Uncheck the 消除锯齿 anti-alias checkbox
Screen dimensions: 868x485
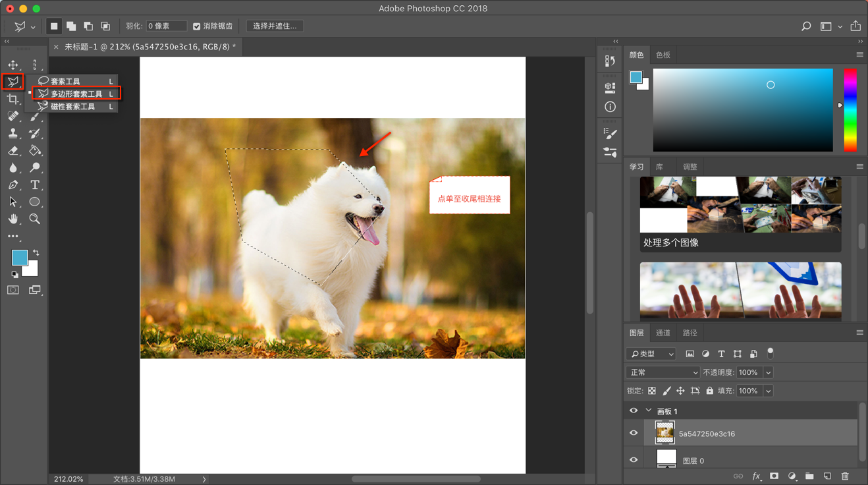pos(196,26)
